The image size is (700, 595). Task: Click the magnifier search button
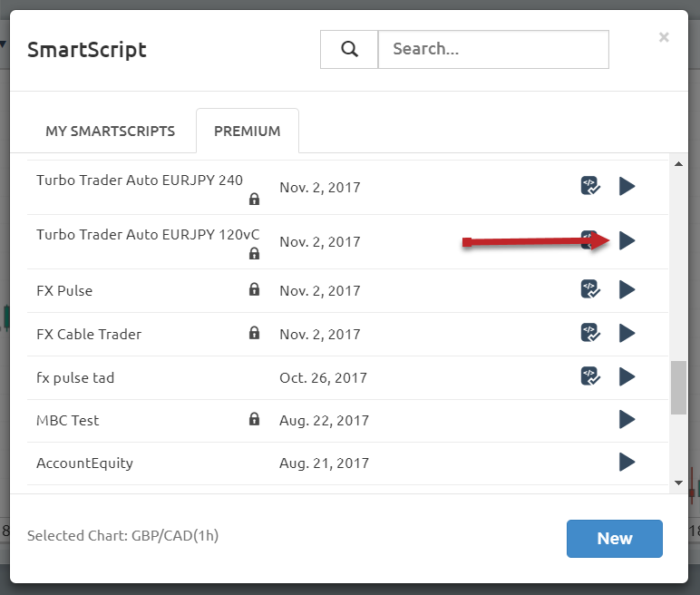point(349,49)
